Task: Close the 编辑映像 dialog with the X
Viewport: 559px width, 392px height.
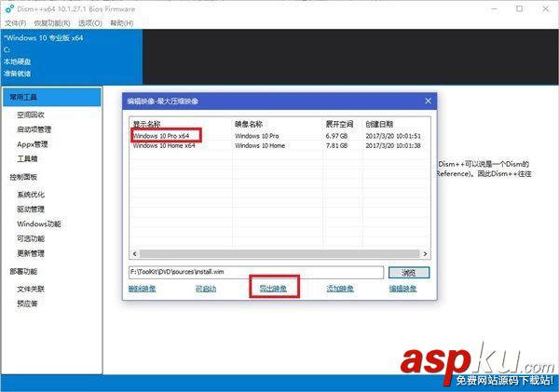Action: (x=429, y=101)
